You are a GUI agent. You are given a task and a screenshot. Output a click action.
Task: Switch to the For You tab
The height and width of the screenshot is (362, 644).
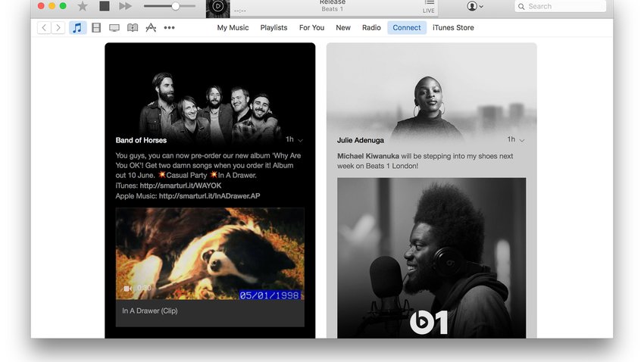(x=311, y=27)
